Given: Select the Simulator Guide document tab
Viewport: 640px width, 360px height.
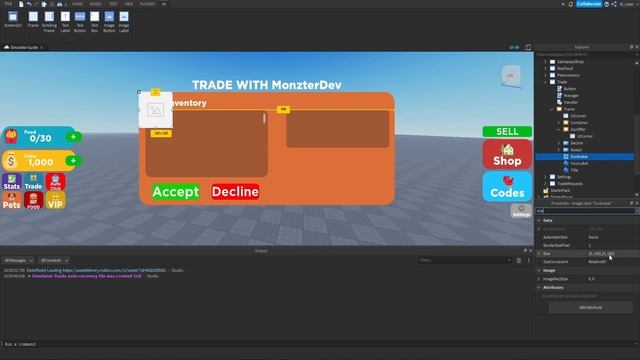Looking at the screenshot, I should tap(24, 47).
